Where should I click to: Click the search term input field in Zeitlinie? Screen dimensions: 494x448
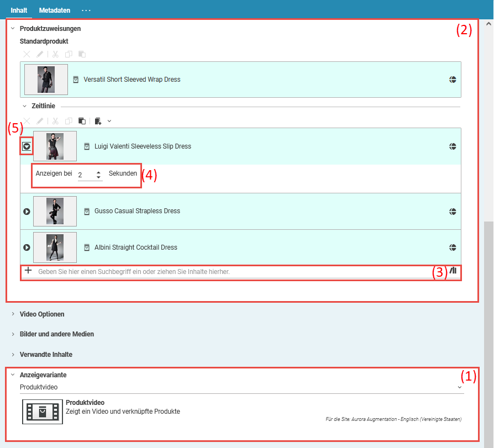pos(232,272)
